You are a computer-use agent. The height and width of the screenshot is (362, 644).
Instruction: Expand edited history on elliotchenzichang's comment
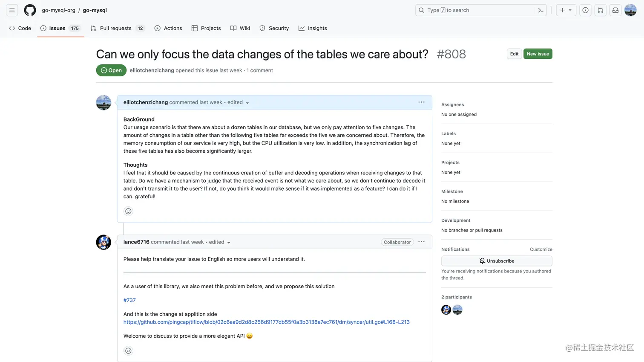pyautogui.click(x=238, y=103)
